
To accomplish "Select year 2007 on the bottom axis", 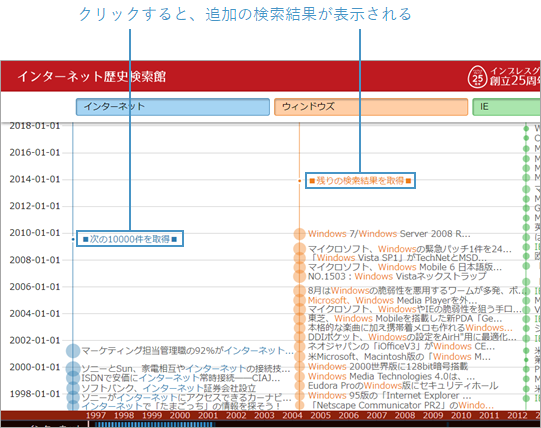I will (x=376, y=415).
